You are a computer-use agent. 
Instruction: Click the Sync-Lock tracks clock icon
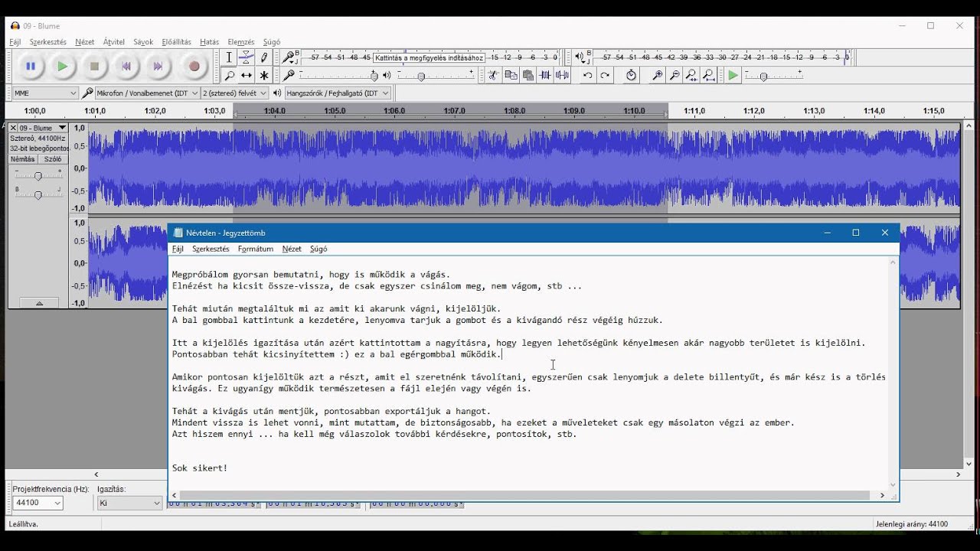[631, 75]
